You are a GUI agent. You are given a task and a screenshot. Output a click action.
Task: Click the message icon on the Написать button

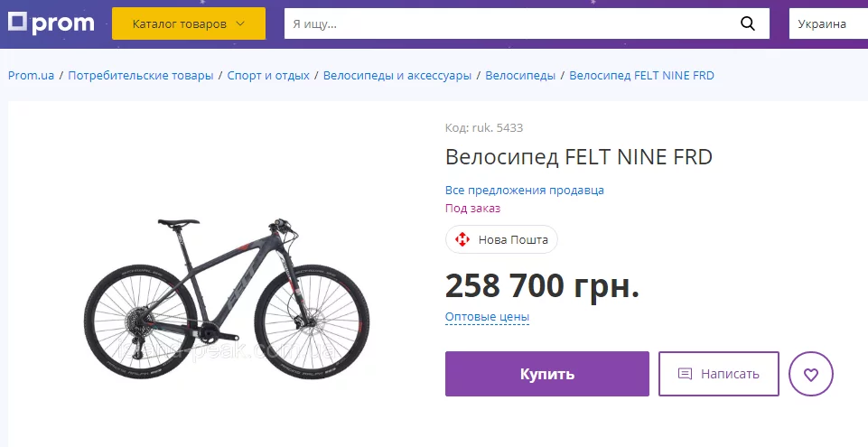[685, 374]
